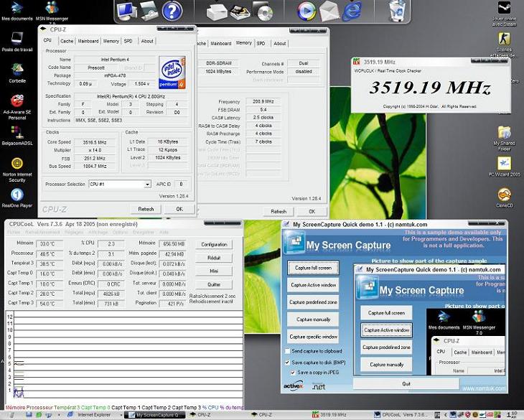Open the About tab in the rear CPU-Z window
This screenshot has height=420, width=524.
point(280,44)
